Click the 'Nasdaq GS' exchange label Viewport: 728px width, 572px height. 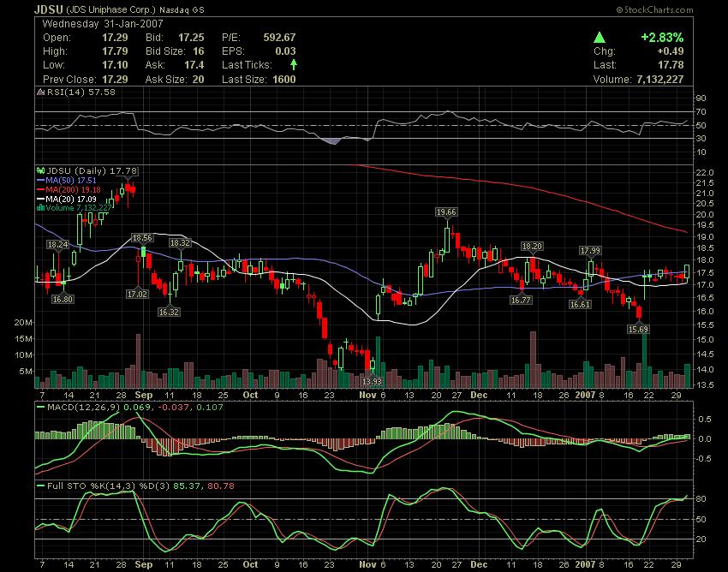(182, 9)
